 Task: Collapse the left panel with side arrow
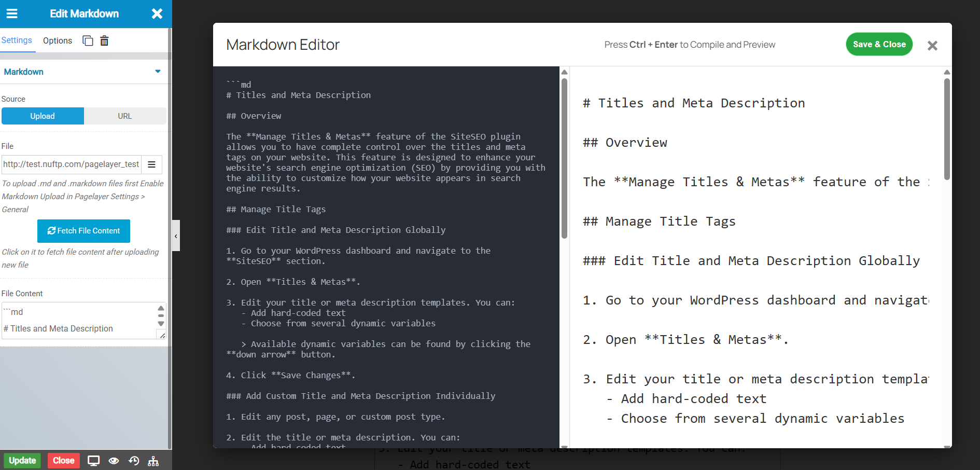pyautogui.click(x=176, y=236)
